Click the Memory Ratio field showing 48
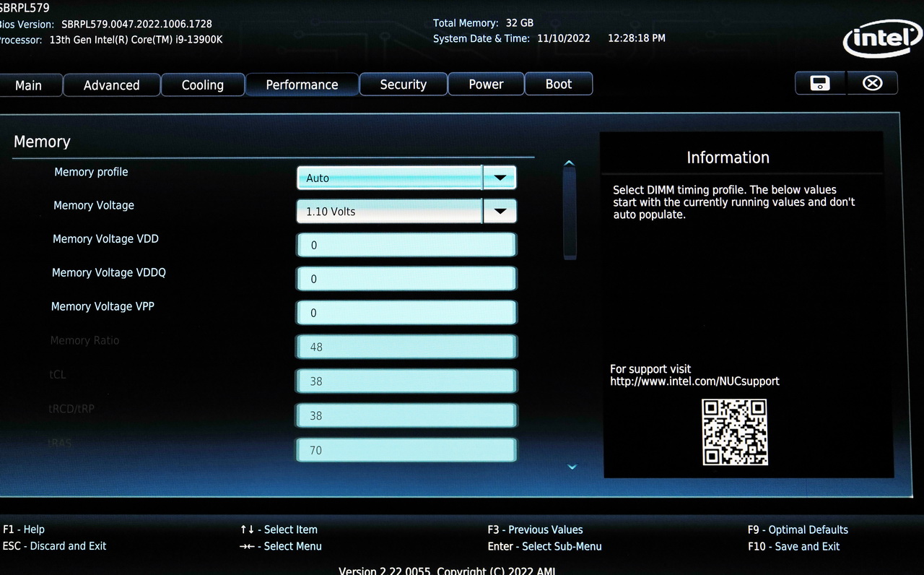This screenshot has width=924, height=575. [x=406, y=347]
